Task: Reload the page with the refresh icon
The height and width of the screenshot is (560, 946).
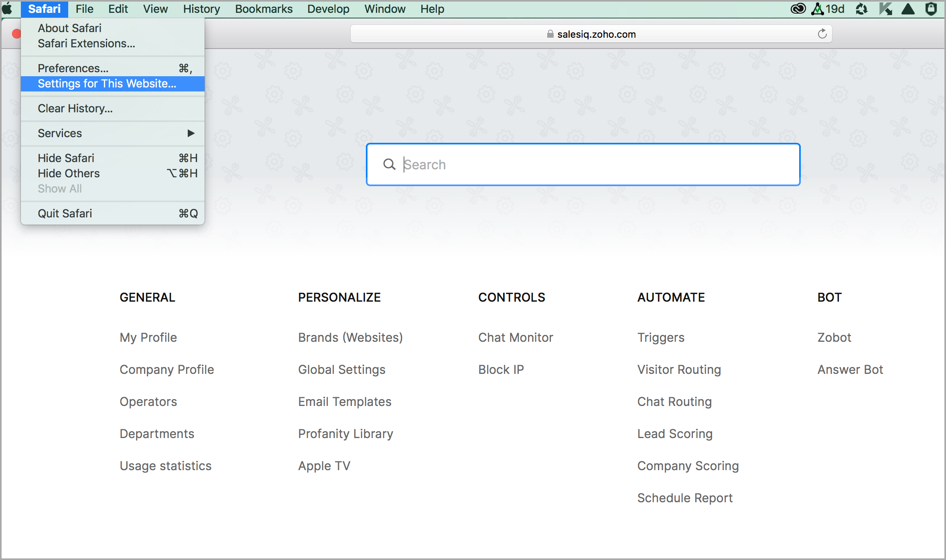Action: click(822, 34)
